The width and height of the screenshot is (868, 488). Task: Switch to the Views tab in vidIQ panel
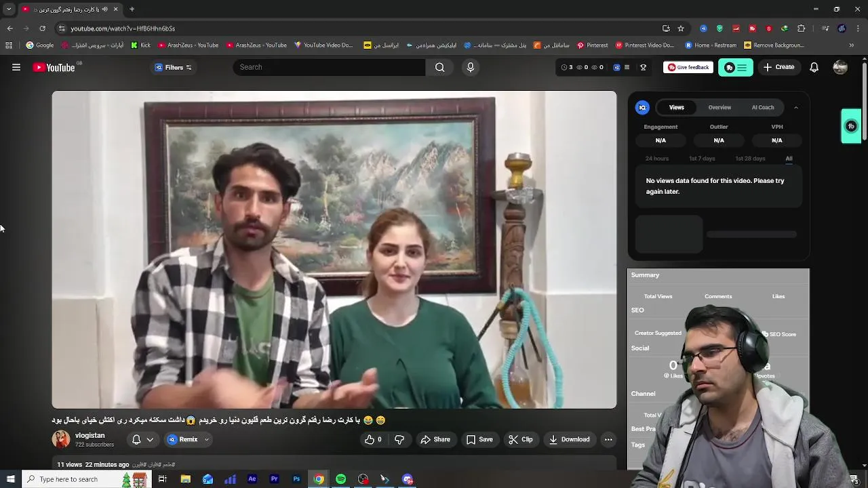(677, 107)
